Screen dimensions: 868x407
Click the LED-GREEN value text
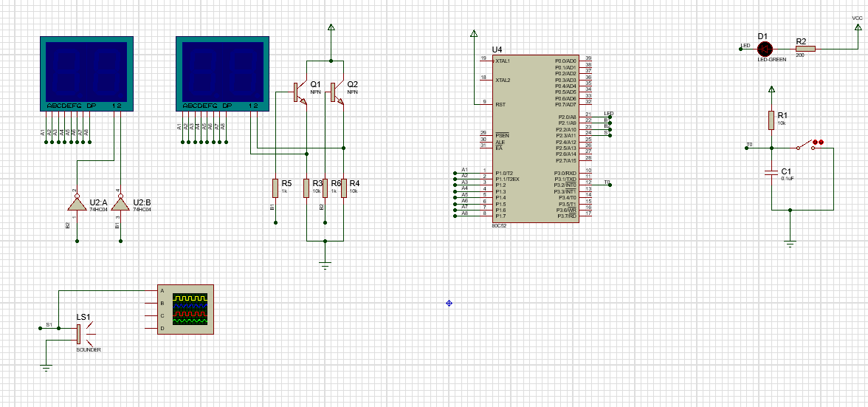click(772, 59)
